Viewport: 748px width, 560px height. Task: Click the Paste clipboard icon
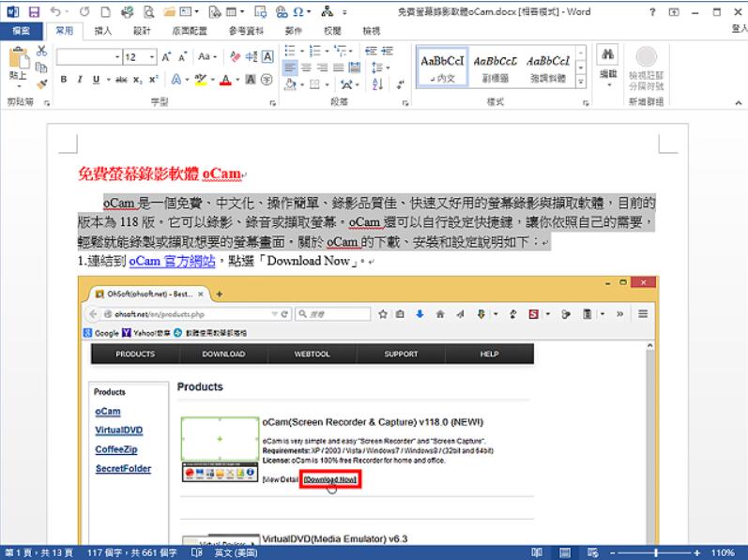19,58
